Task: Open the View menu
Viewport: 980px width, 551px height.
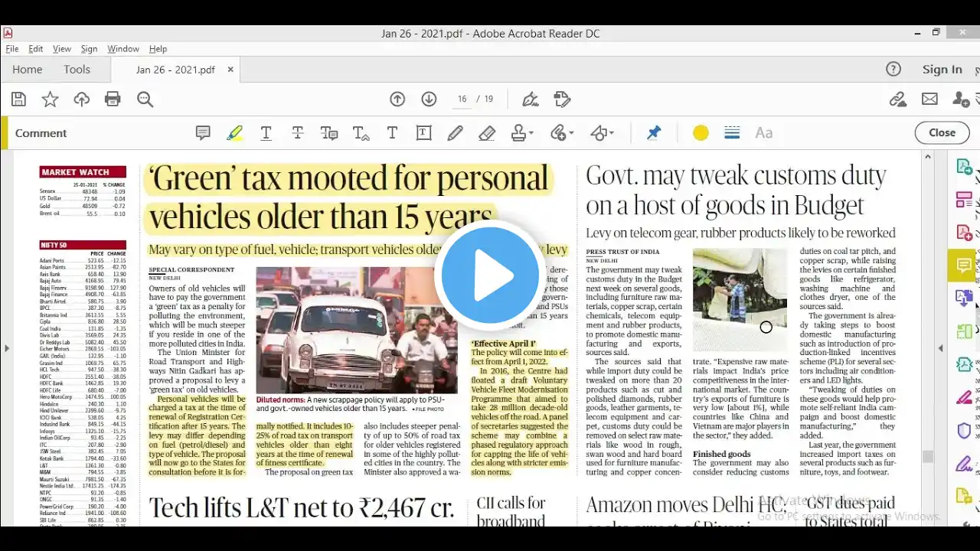Action: click(x=62, y=49)
